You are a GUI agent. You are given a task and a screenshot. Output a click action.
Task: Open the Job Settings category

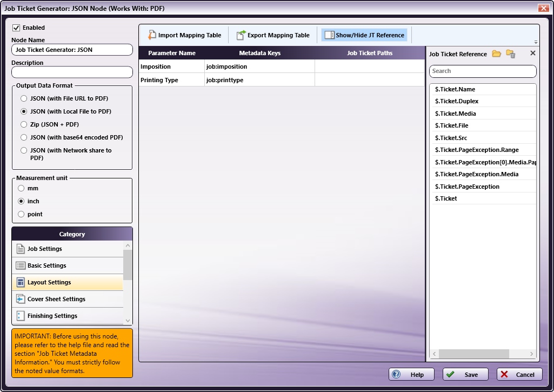pyautogui.click(x=68, y=249)
